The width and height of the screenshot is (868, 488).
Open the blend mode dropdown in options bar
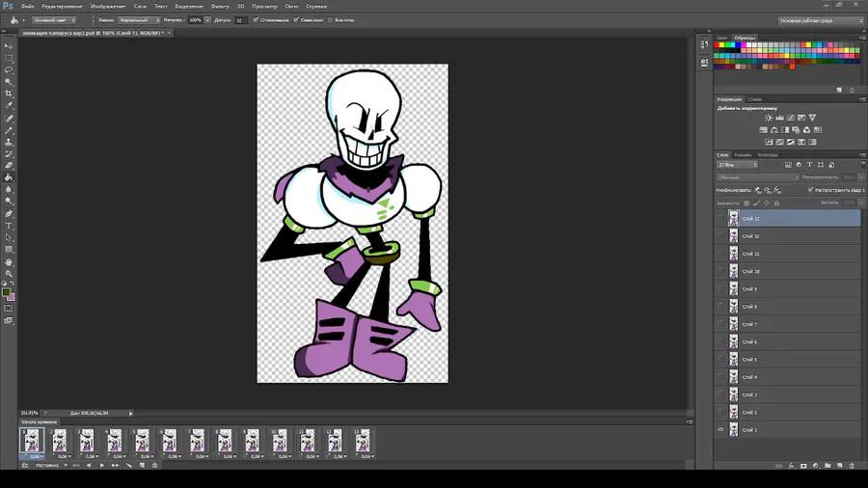click(140, 20)
